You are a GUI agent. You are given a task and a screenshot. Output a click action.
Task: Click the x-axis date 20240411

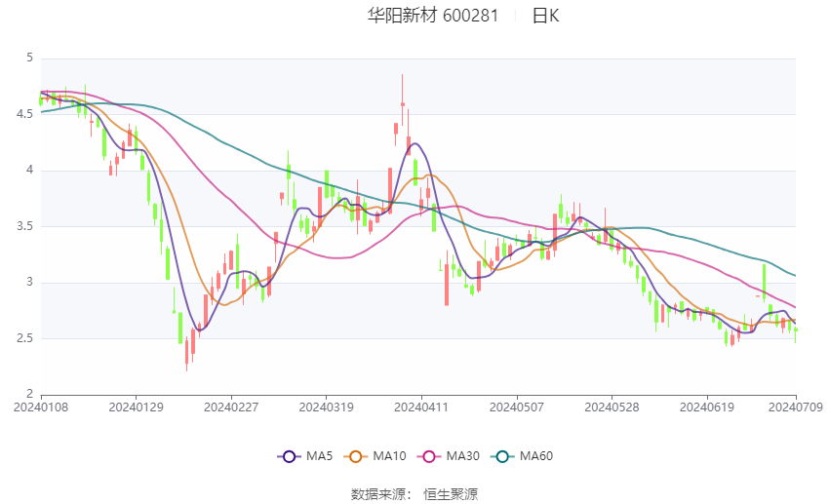click(x=421, y=407)
